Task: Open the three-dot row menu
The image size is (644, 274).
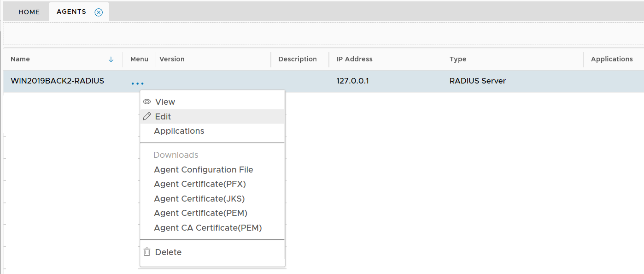Action: pos(137,83)
